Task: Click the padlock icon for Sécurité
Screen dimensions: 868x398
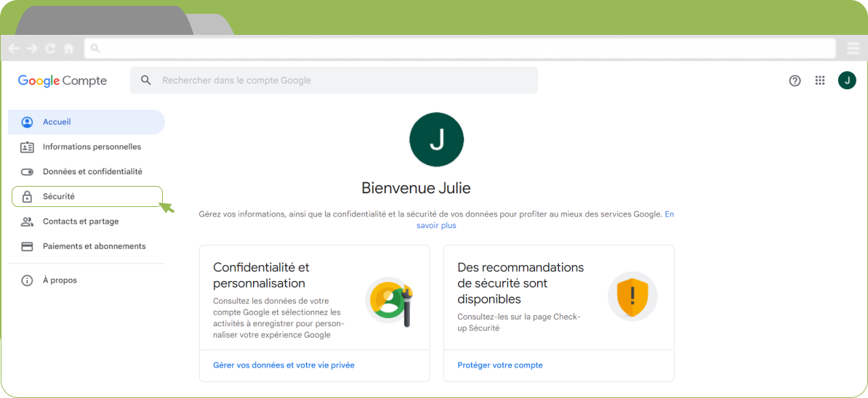Action: [x=27, y=196]
